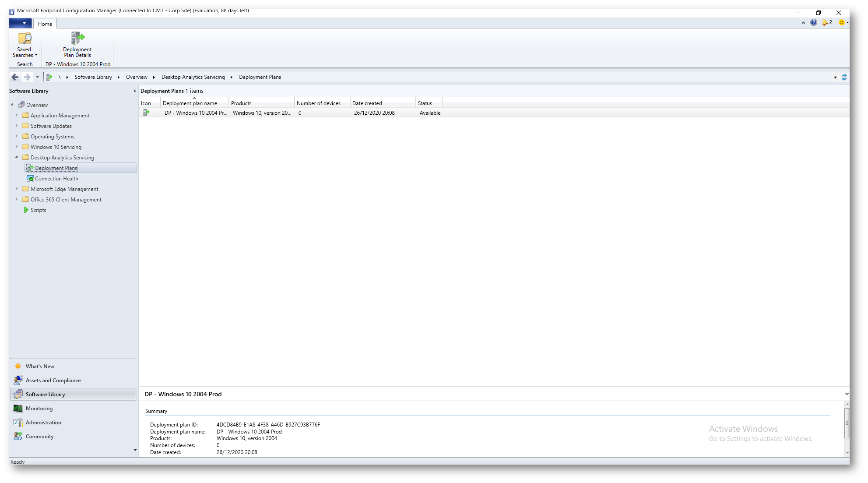Open workspace pane overflow options arrow

tap(135, 450)
